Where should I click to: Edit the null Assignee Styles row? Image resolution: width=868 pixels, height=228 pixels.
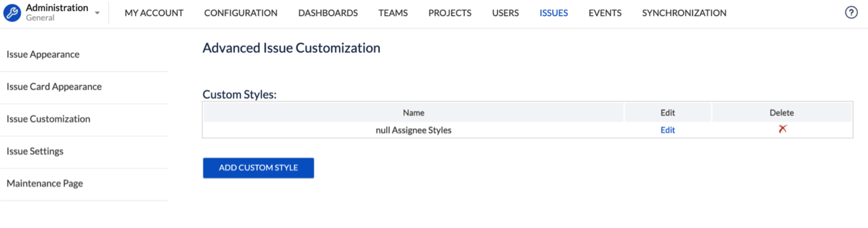click(667, 130)
